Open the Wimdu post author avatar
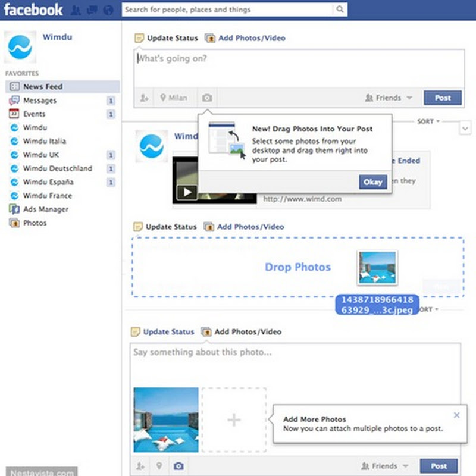 152,146
